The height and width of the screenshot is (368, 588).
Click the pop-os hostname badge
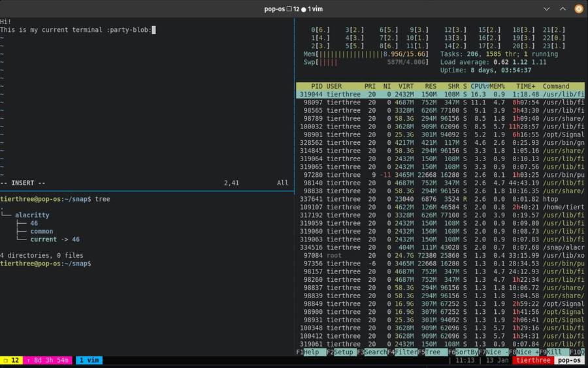coord(570,360)
